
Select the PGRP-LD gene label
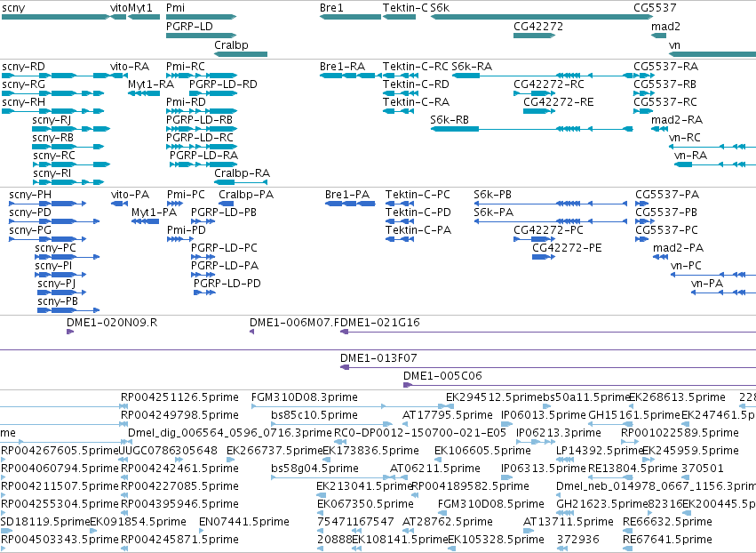tap(189, 27)
